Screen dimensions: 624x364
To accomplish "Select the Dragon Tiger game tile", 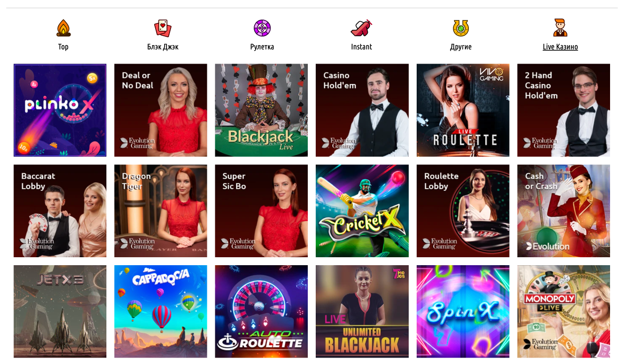I will [x=161, y=211].
